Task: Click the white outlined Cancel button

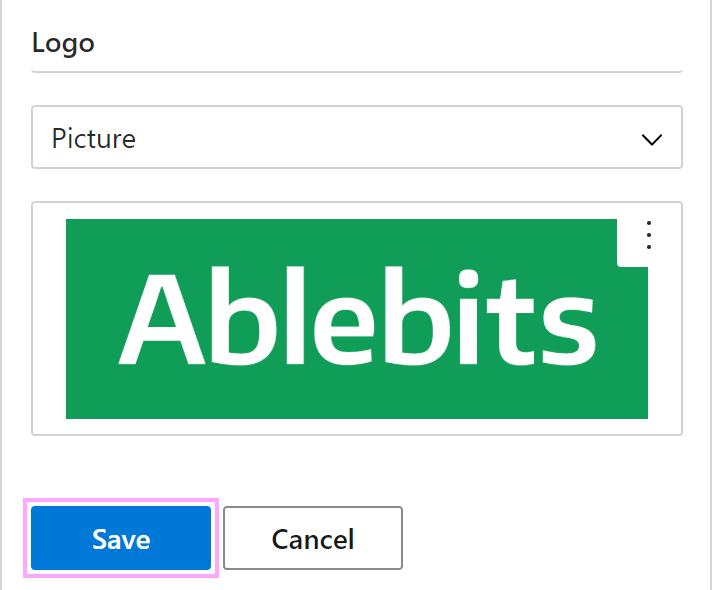Action: [313, 538]
